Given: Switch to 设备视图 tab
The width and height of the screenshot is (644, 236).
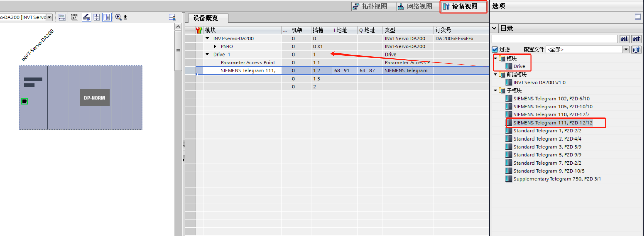Looking at the screenshot, I should coord(464,6).
